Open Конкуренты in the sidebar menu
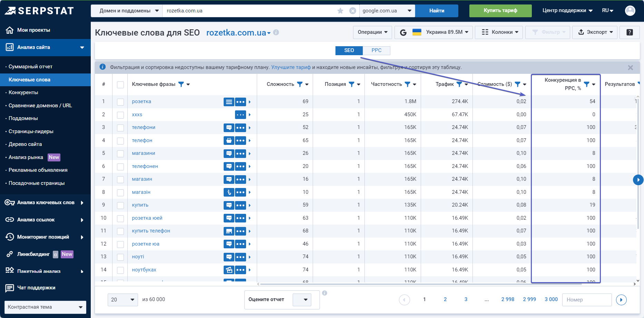Viewport: 644px width, 318px height. point(23,92)
